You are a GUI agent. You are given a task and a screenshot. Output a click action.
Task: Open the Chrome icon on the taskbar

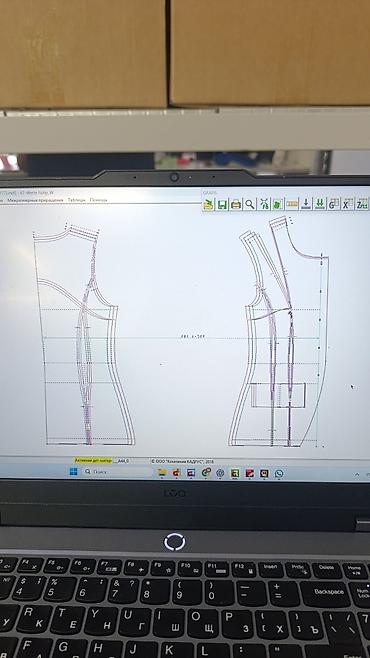206,473
